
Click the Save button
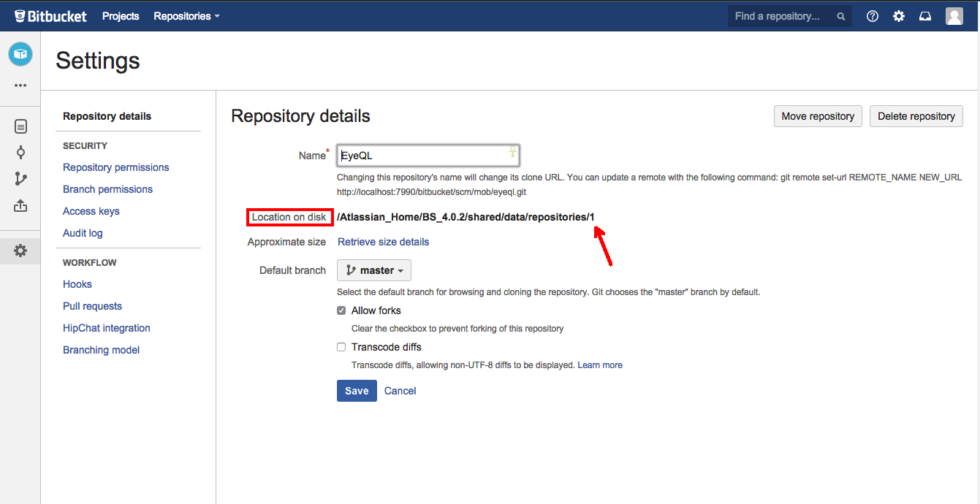(357, 391)
